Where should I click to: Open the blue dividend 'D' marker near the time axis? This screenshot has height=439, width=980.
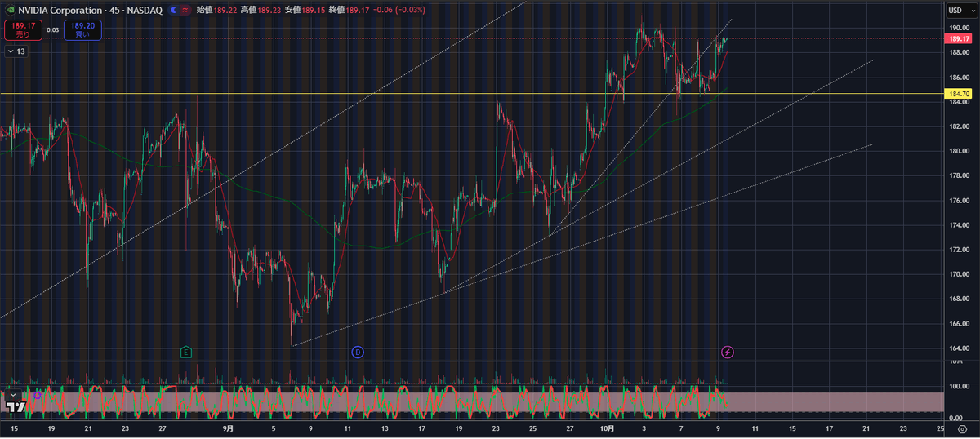tap(357, 352)
